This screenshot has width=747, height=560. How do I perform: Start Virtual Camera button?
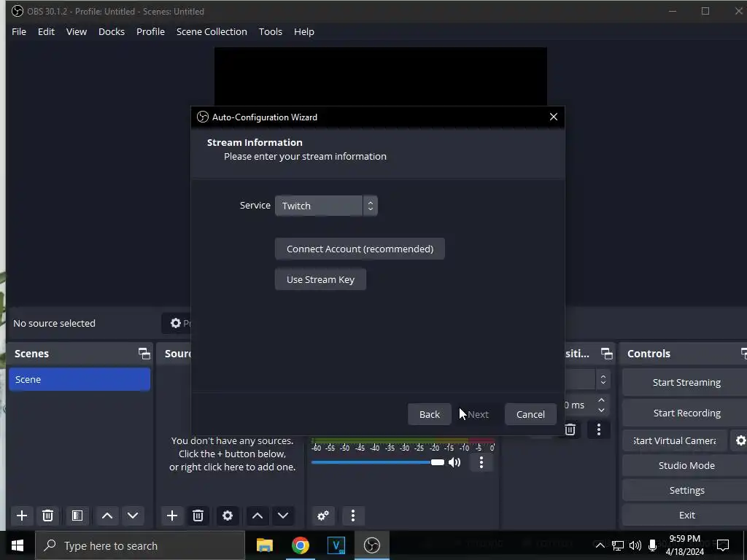[x=675, y=441]
